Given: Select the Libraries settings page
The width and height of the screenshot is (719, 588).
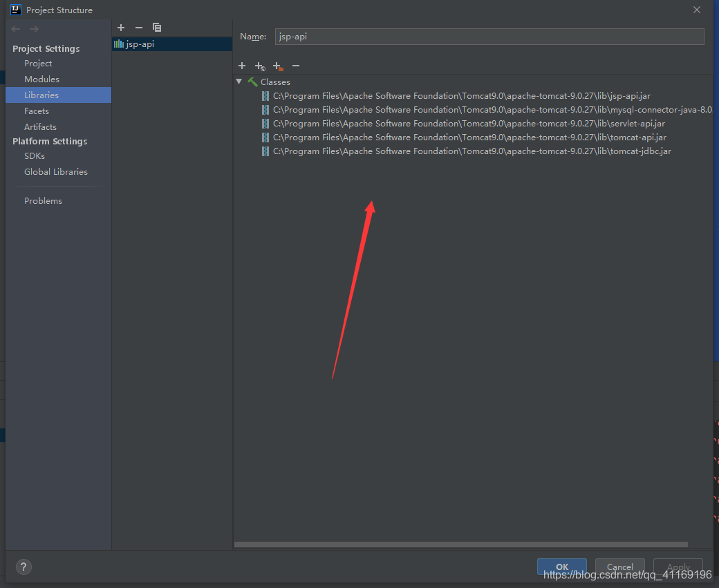Looking at the screenshot, I should pyautogui.click(x=58, y=95).
